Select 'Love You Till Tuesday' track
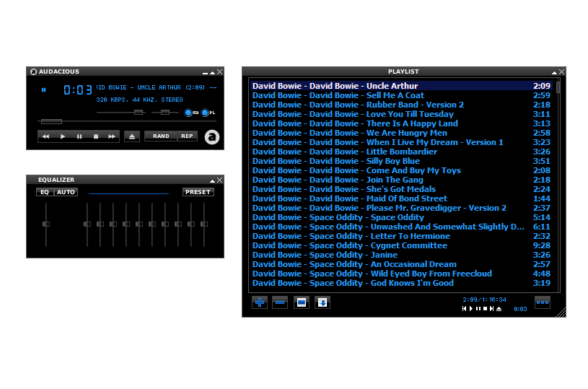The width and height of the screenshot is (588, 389). click(x=401, y=114)
